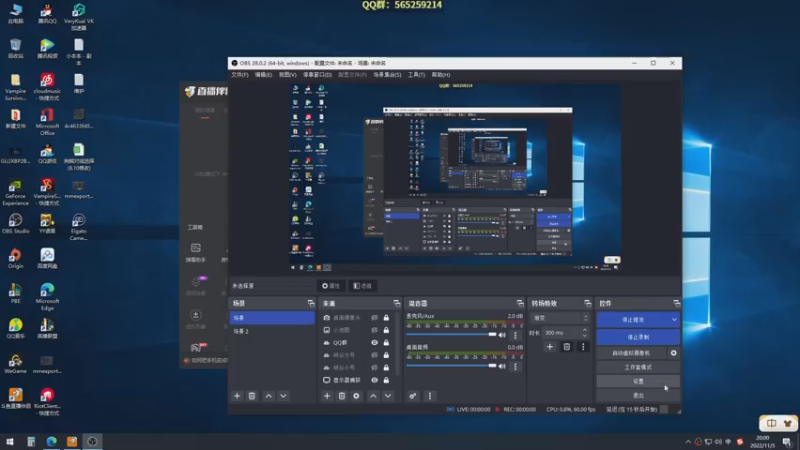This screenshot has height=450, width=800.
Task: Add a transition with the plus icon in 转场特效
Action: click(x=549, y=347)
